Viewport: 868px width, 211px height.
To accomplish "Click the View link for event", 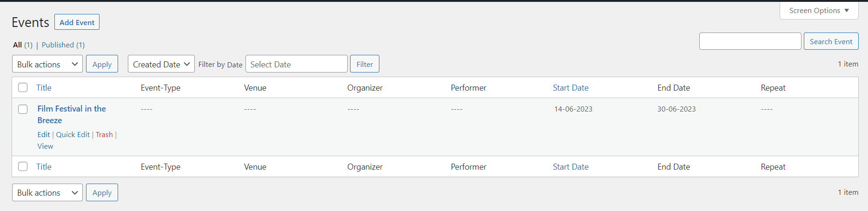I will 45,146.
